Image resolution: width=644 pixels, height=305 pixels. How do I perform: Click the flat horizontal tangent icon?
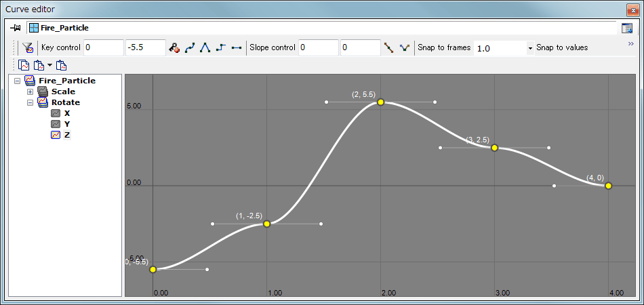point(236,48)
